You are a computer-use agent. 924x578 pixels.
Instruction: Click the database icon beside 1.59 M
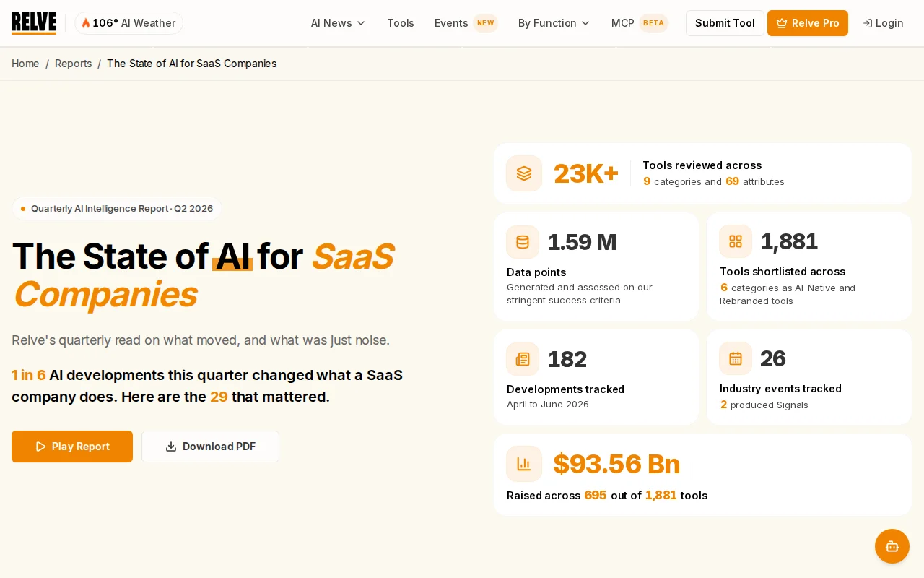tap(523, 242)
